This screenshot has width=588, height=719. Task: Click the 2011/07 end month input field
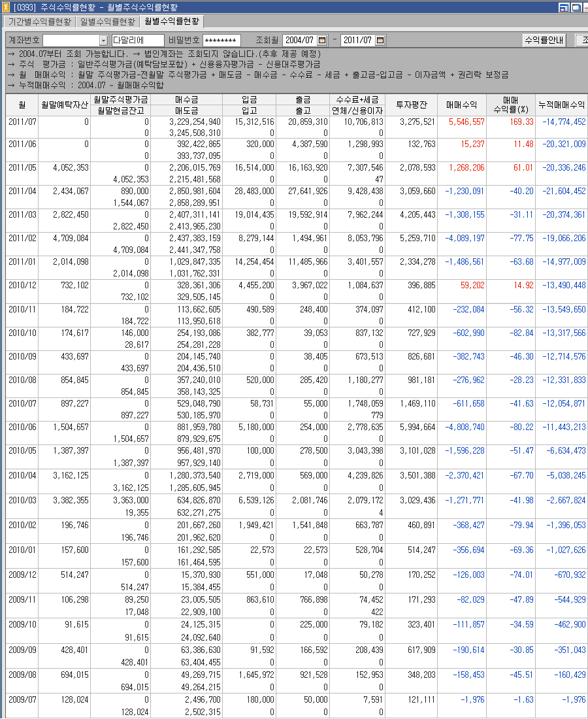(359, 39)
